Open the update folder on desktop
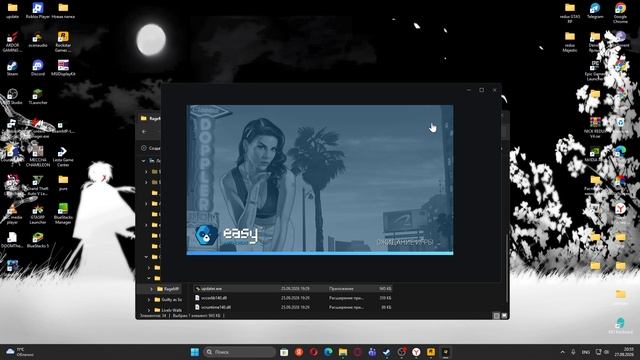Screen dimensions: 640x360 coord(13,11)
